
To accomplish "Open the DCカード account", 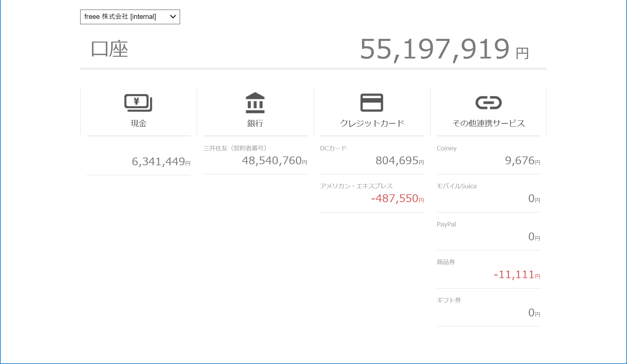I will point(333,148).
